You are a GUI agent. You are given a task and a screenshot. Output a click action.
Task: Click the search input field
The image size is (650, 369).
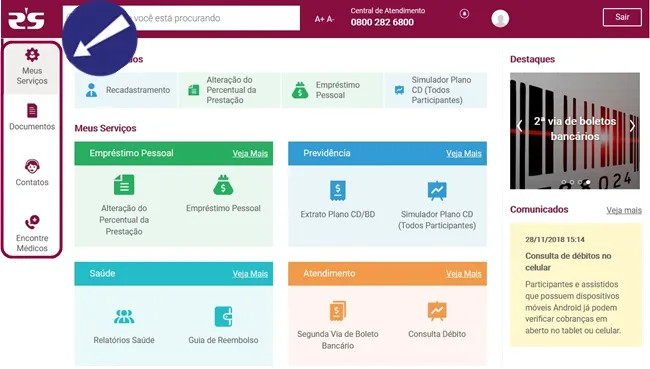tap(181, 18)
